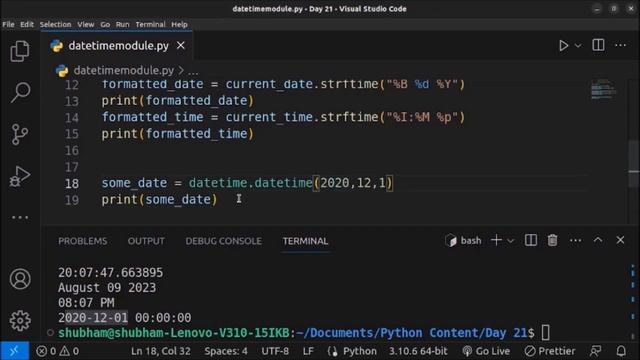This screenshot has height=360, width=640.
Task: Close the datetimemodule.py tab
Action: click(x=180, y=45)
